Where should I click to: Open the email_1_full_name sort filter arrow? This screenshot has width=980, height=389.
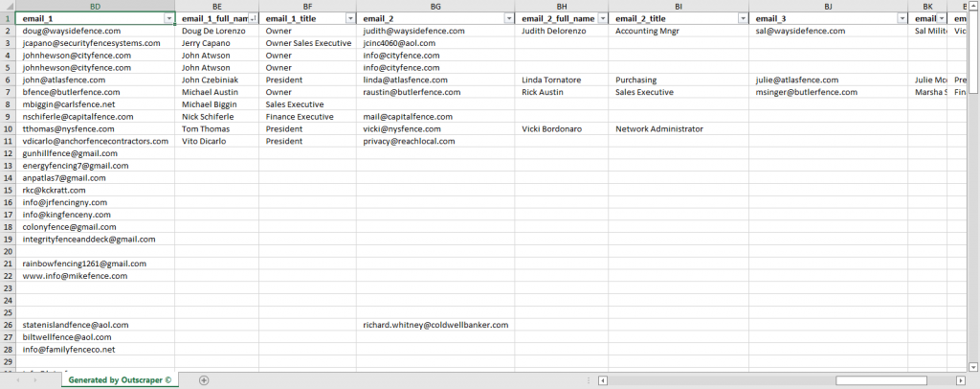pos(253,19)
